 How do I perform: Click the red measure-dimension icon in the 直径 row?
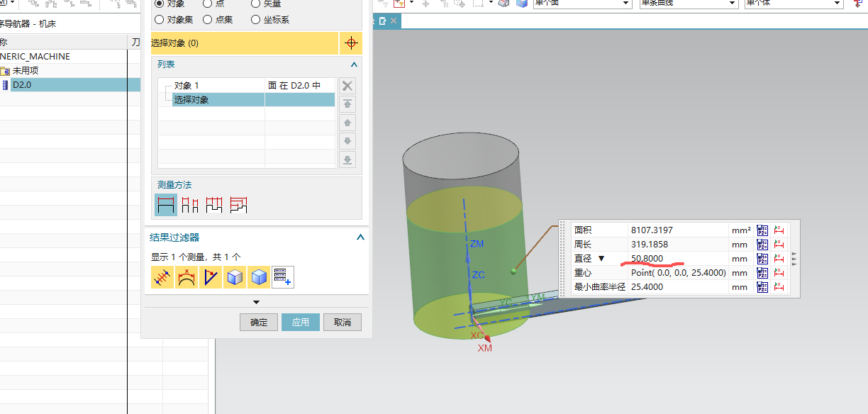[x=779, y=258]
